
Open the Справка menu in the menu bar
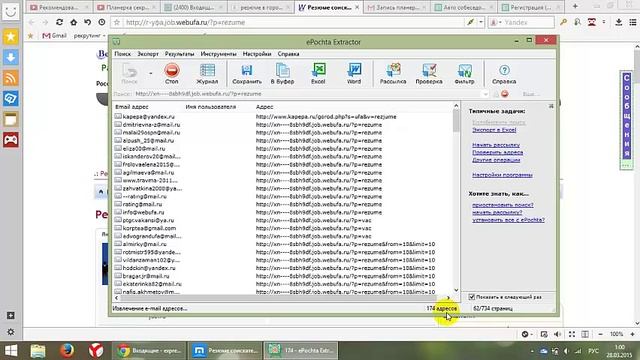coord(288,54)
